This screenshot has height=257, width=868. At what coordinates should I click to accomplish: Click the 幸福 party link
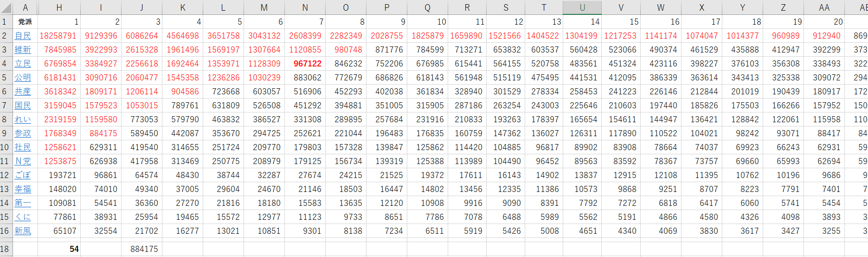click(23, 189)
